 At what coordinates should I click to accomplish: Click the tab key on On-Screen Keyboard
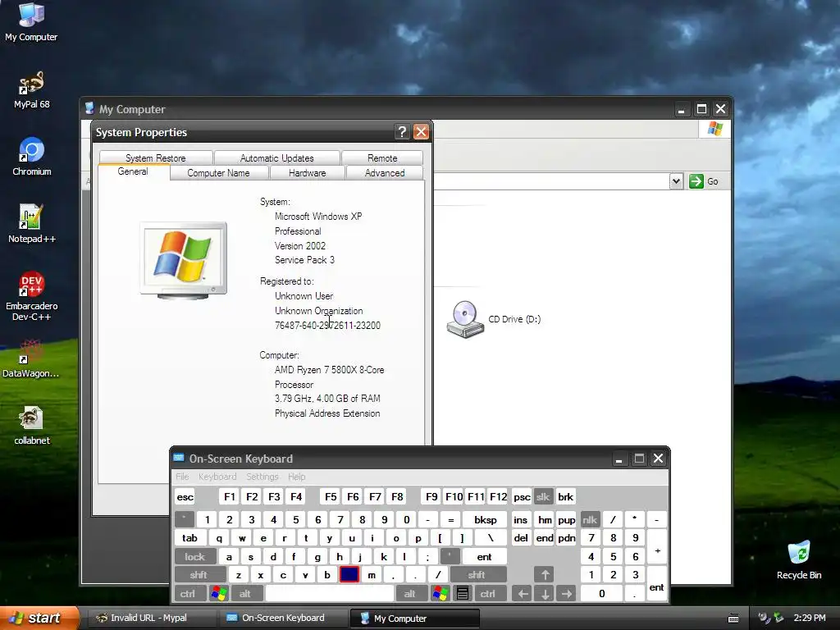[189, 538]
